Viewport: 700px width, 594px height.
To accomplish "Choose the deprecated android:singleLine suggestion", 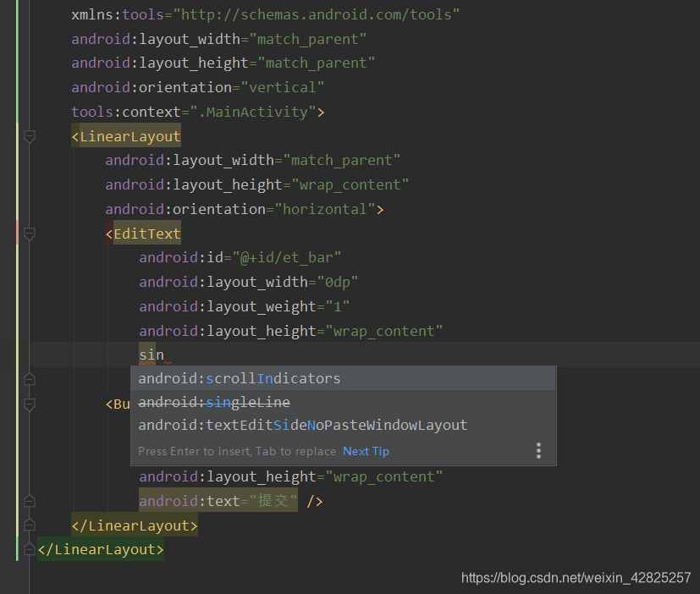I will click(343, 402).
